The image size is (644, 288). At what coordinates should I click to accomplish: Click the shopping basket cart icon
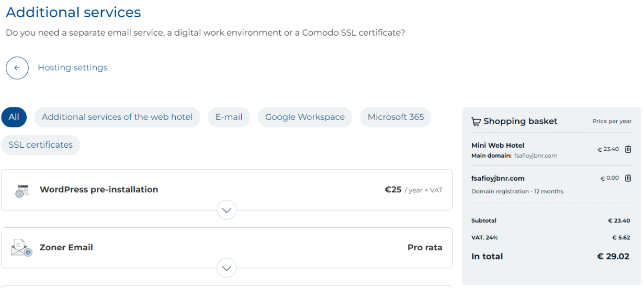click(x=476, y=121)
